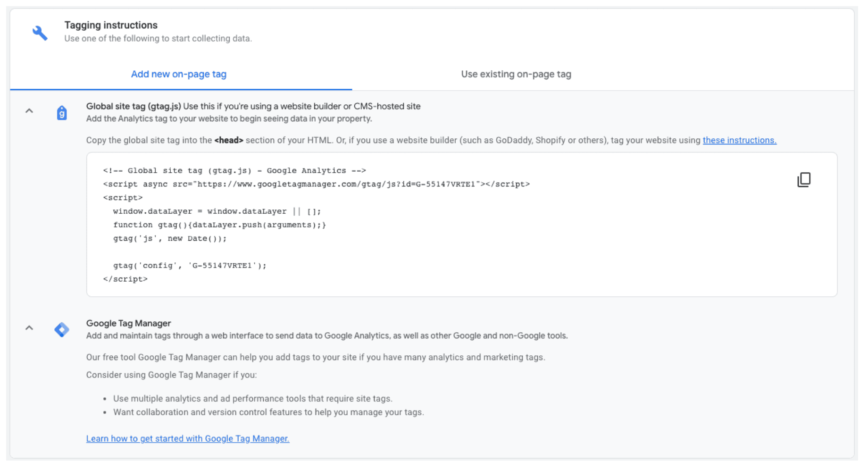Click the Tagging instructions title
The image size is (868, 470).
[x=111, y=25]
